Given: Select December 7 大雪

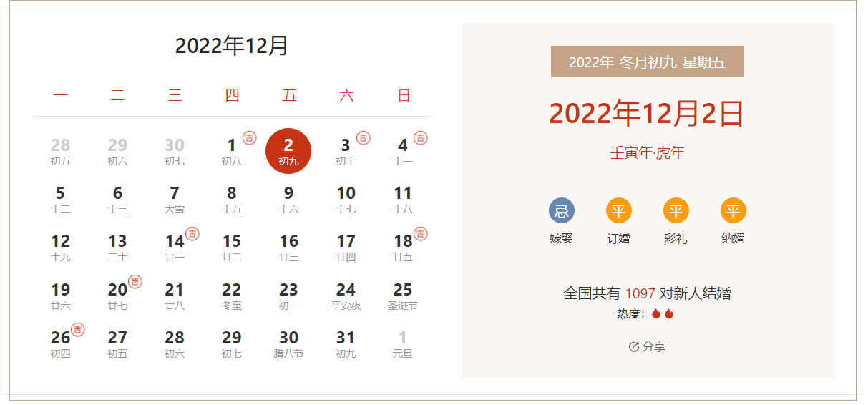Looking at the screenshot, I should pos(175,200).
